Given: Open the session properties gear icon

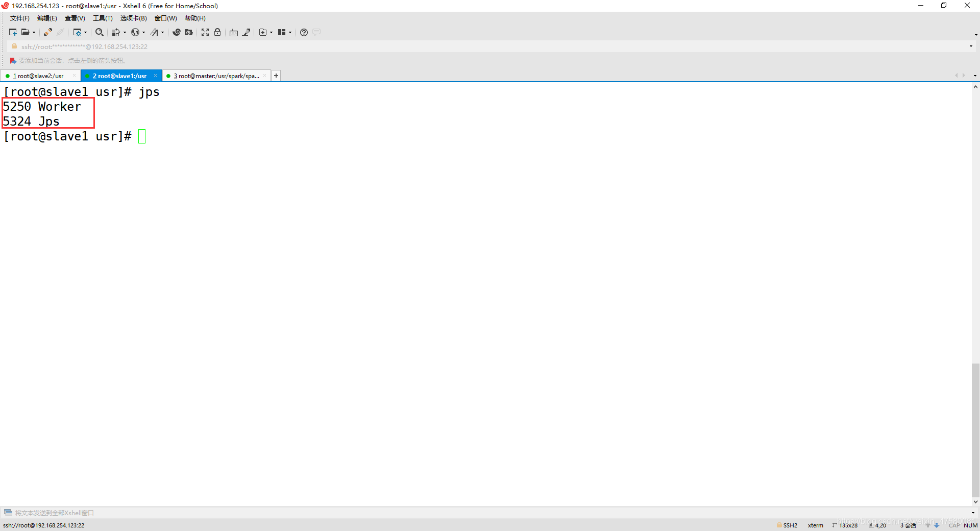Looking at the screenshot, I should (x=77, y=32).
